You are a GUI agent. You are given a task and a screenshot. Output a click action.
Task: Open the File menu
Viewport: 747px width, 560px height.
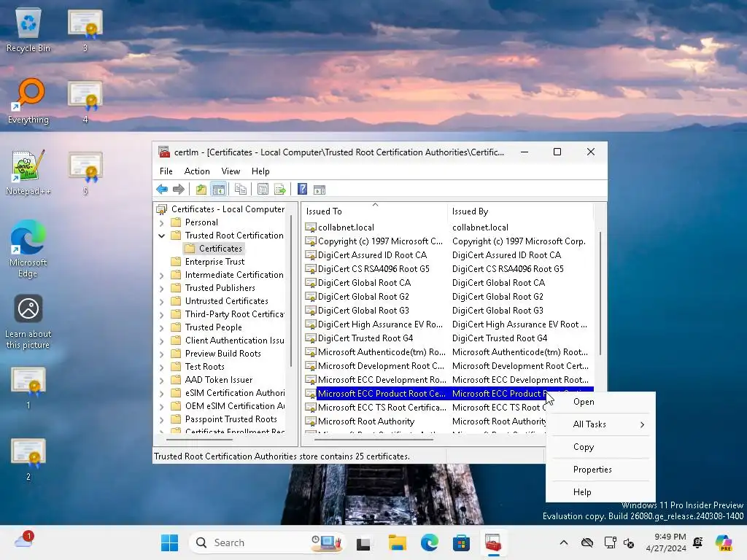pos(166,171)
